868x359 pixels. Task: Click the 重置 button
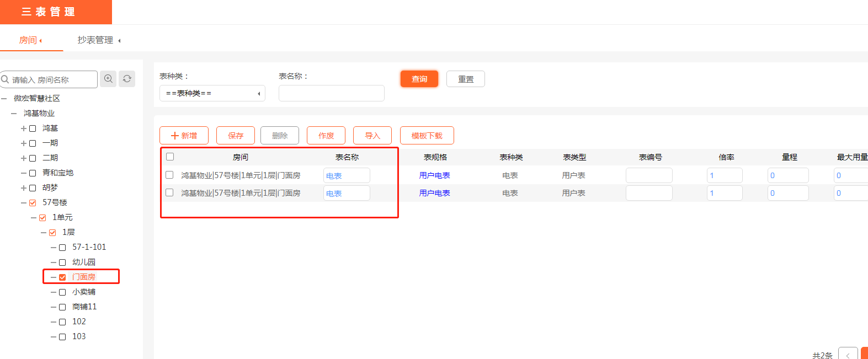tap(465, 79)
